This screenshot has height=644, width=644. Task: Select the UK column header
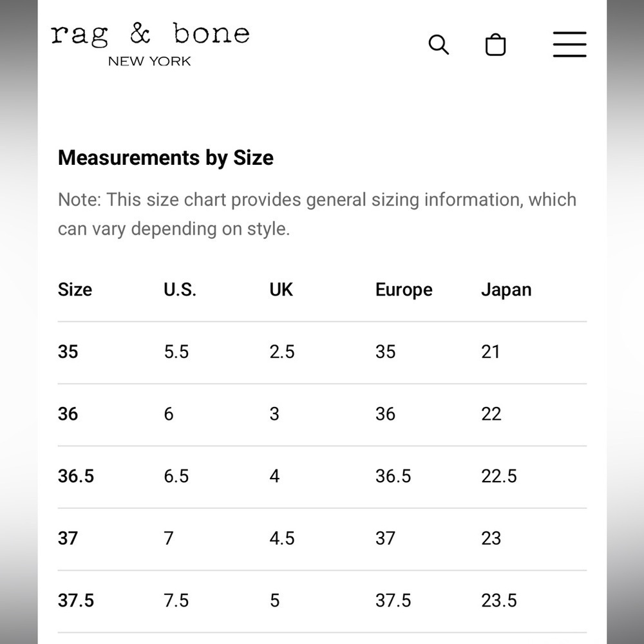click(281, 290)
